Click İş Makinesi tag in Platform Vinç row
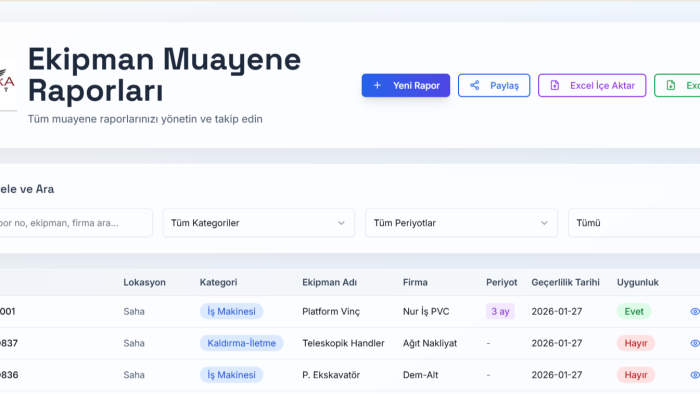Screen dimensions: 700x394 [231, 311]
